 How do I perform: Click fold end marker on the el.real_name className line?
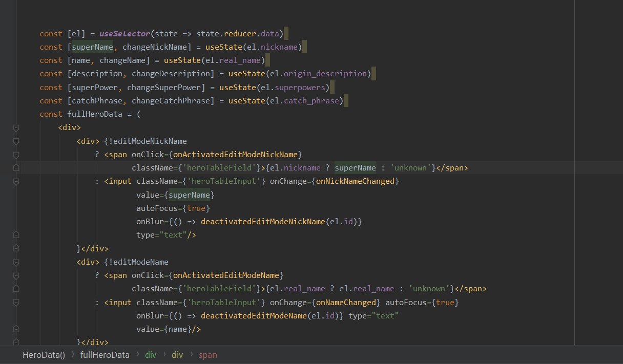tap(16, 289)
